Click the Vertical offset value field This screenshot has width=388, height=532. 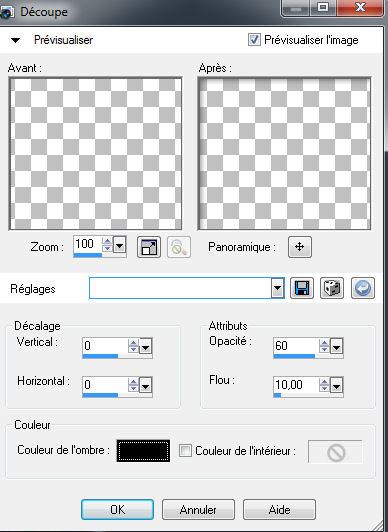(x=105, y=346)
